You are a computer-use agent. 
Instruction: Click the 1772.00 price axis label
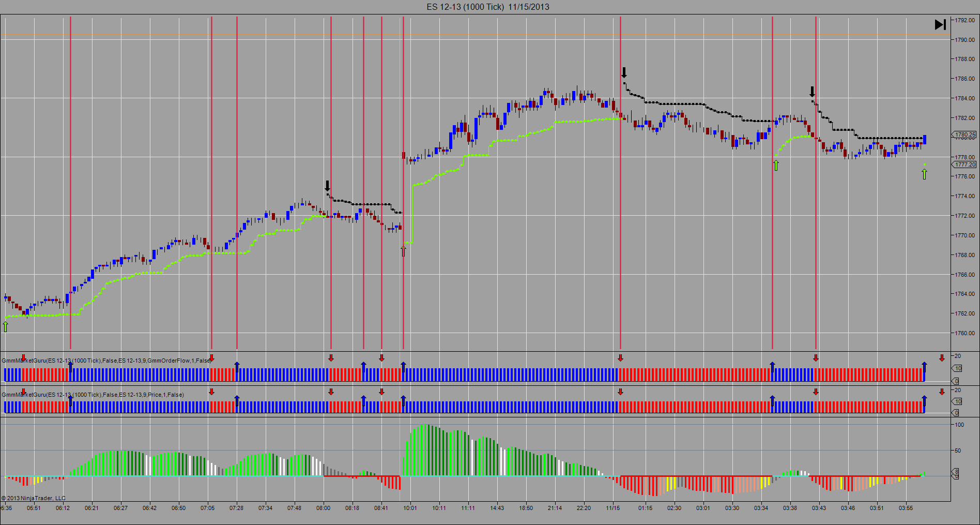(965, 216)
